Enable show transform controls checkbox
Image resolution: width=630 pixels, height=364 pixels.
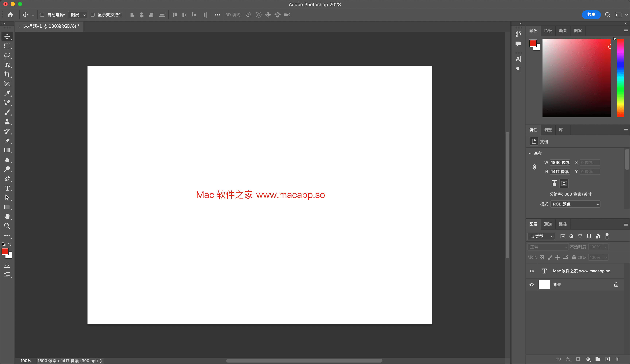point(92,15)
